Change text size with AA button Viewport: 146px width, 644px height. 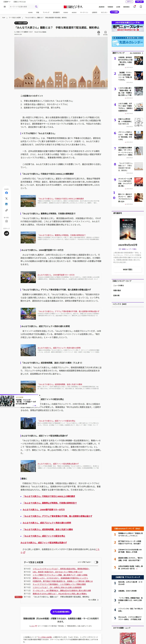point(7,233)
